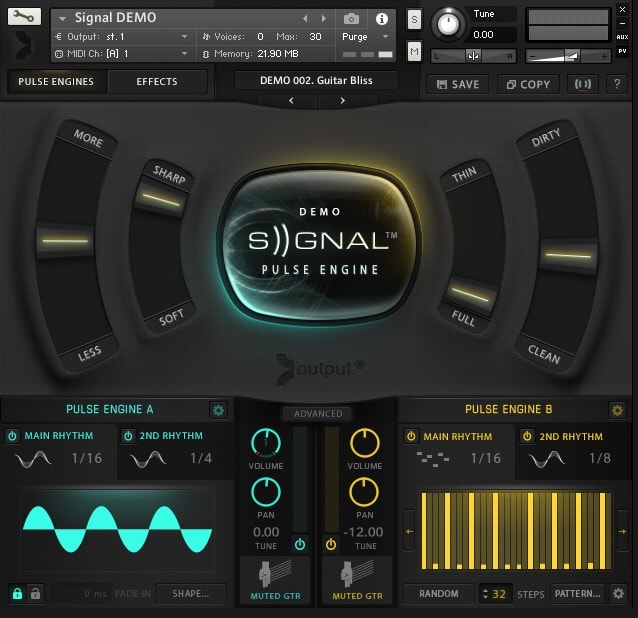Switch to the EFFECTS tab

click(157, 82)
